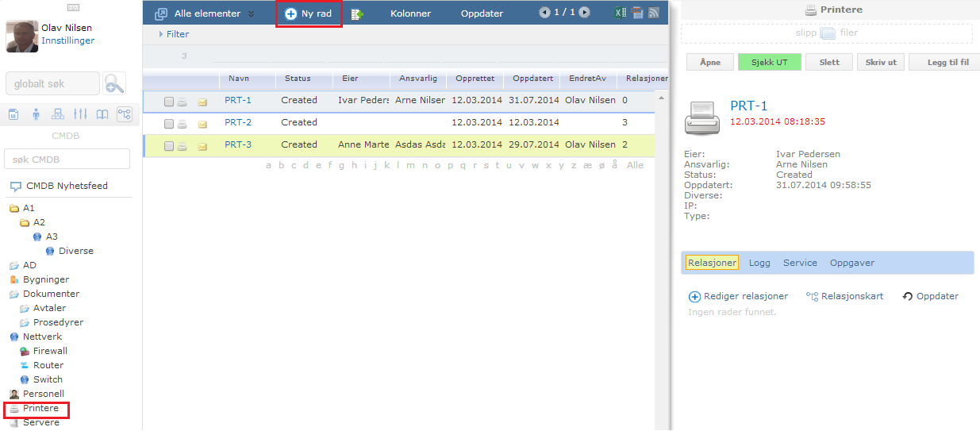Sort by the Navn column header
The image size is (980, 431).
click(239, 79)
